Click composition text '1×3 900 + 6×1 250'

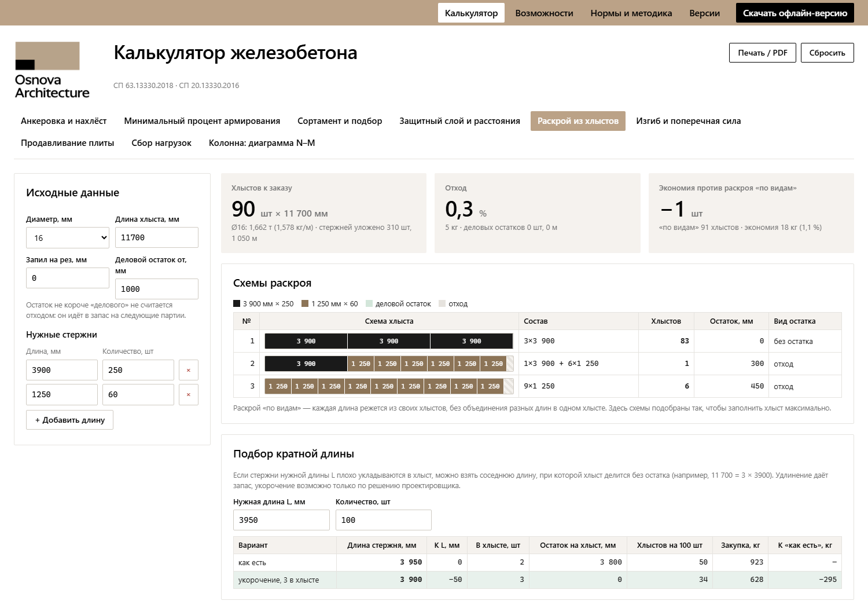tap(561, 364)
